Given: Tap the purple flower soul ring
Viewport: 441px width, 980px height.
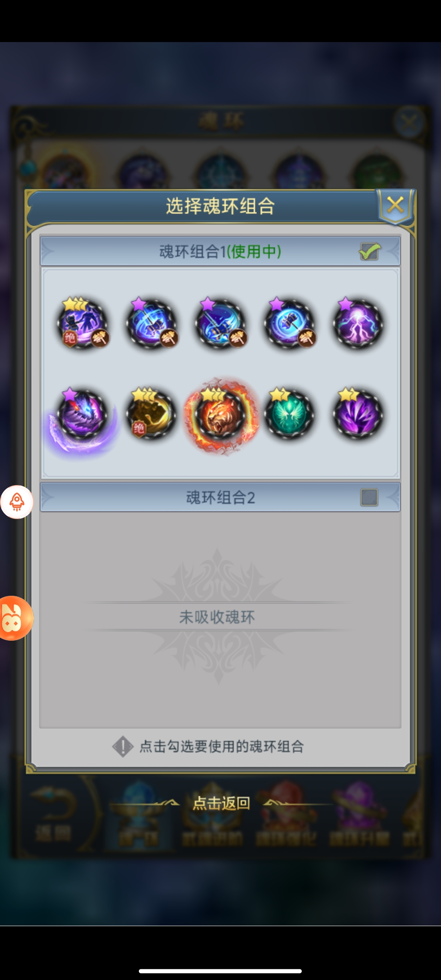Looking at the screenshot, I should [358, 414].
